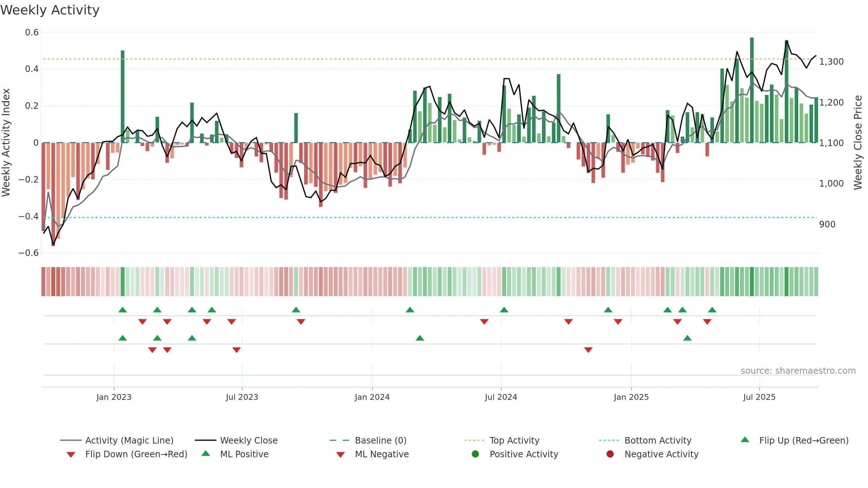Click the deepest red bar in late 2022
The width and height of the screenshot is (868, 488).
click(x=53, y=194)
